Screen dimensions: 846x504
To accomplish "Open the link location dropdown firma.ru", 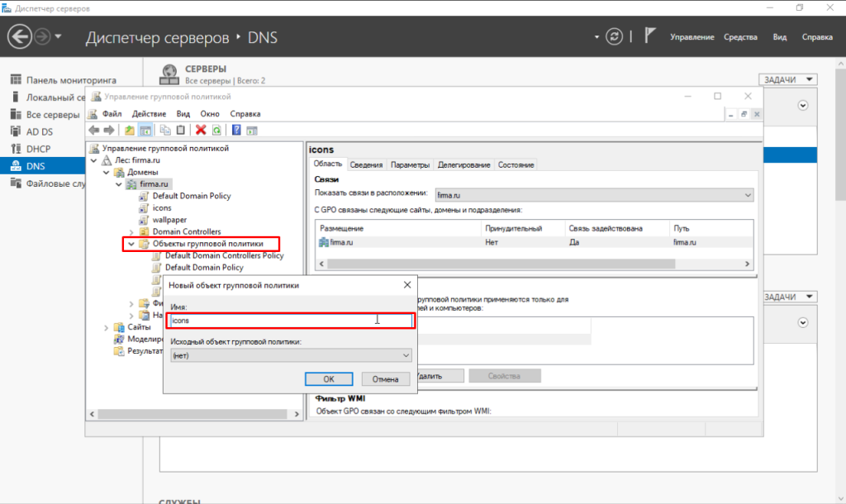I will tap(594, 194).
